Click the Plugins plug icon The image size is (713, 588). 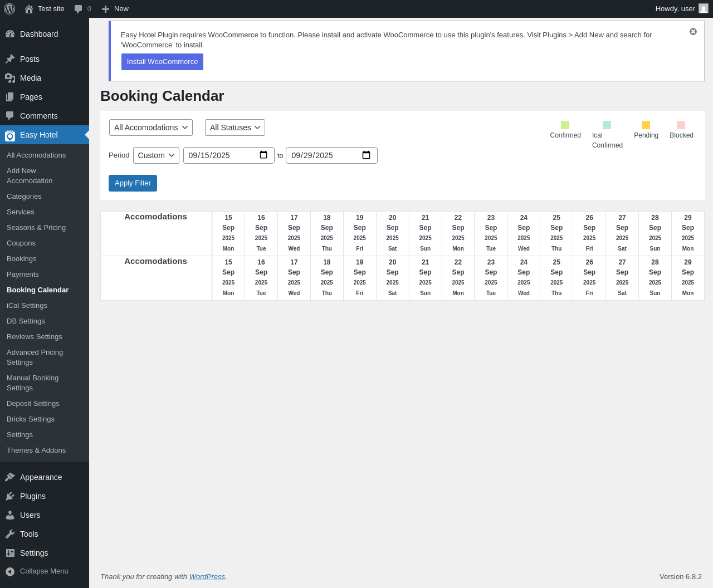(x=10, y=496)
